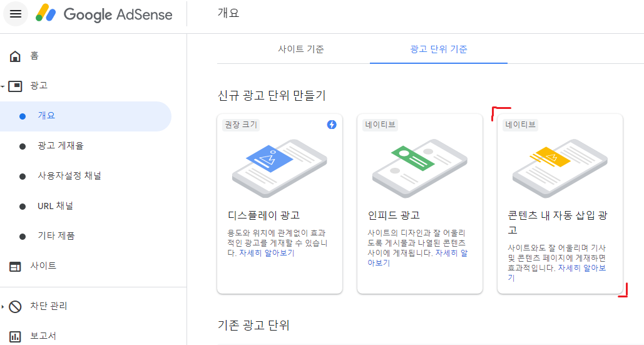Click the 보고서 reports chart icon
Viewport: 644px width, 345px height.
coord(15,336)
